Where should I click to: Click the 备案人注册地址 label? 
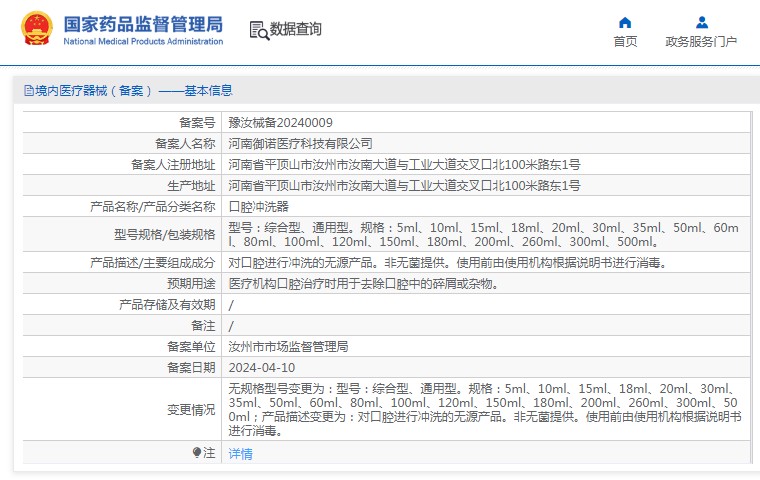click(x=173, y=165)
